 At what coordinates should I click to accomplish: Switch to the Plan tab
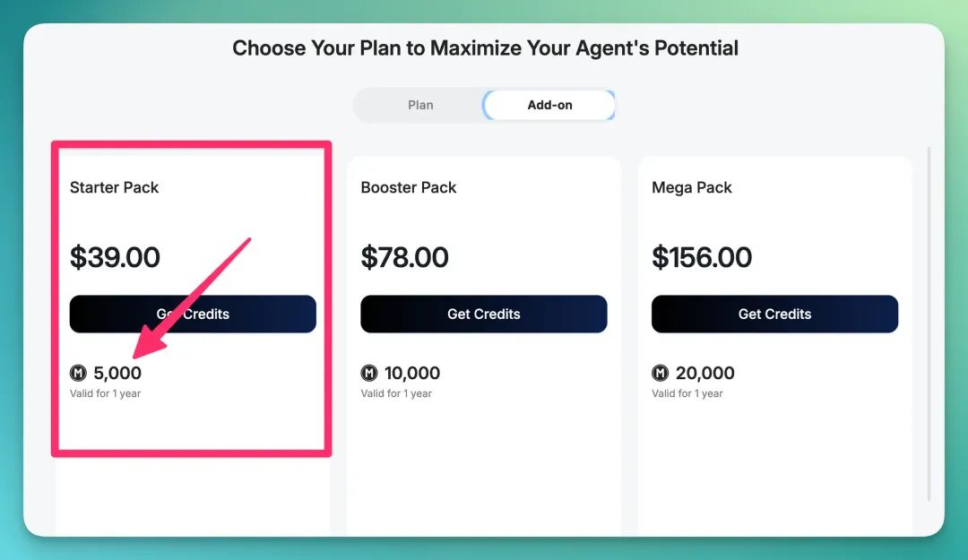[x=420, y=105]
